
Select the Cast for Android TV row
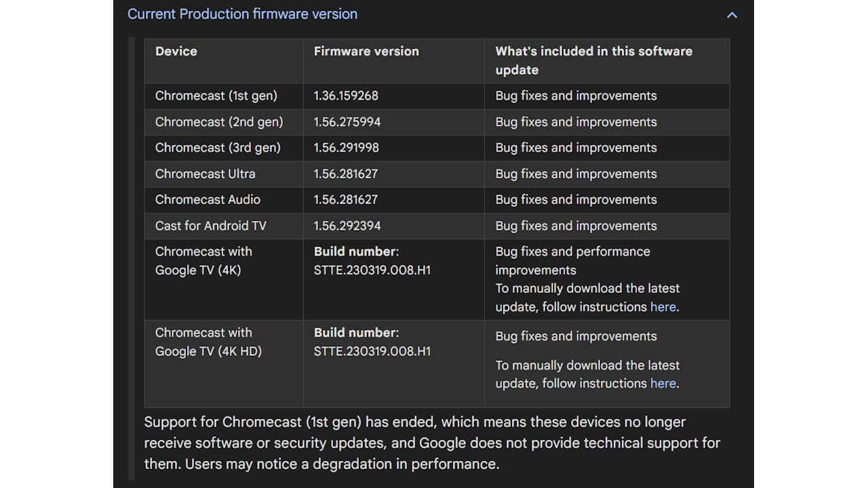point(211,226)
